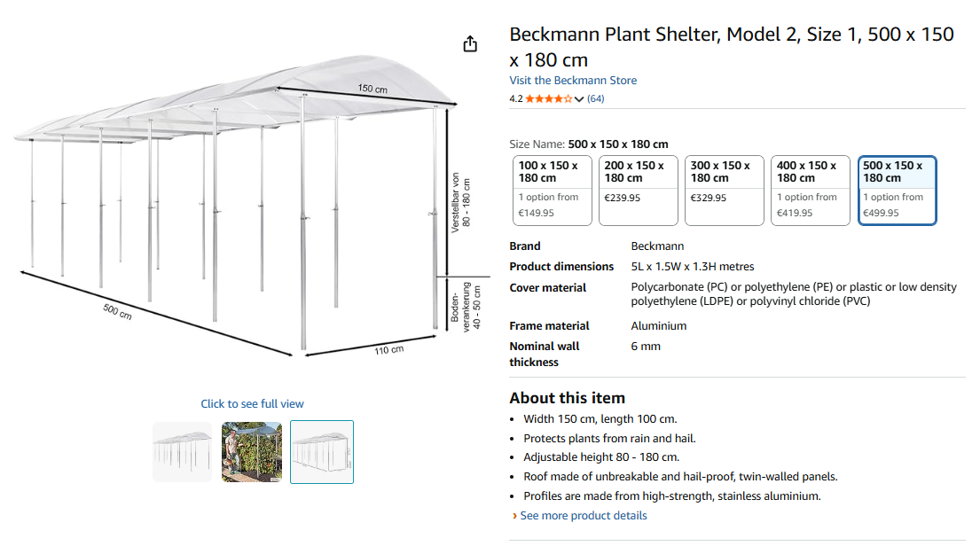Select the third dimensions thumbnail
The image size is (980, 546).
pos(322,452)
